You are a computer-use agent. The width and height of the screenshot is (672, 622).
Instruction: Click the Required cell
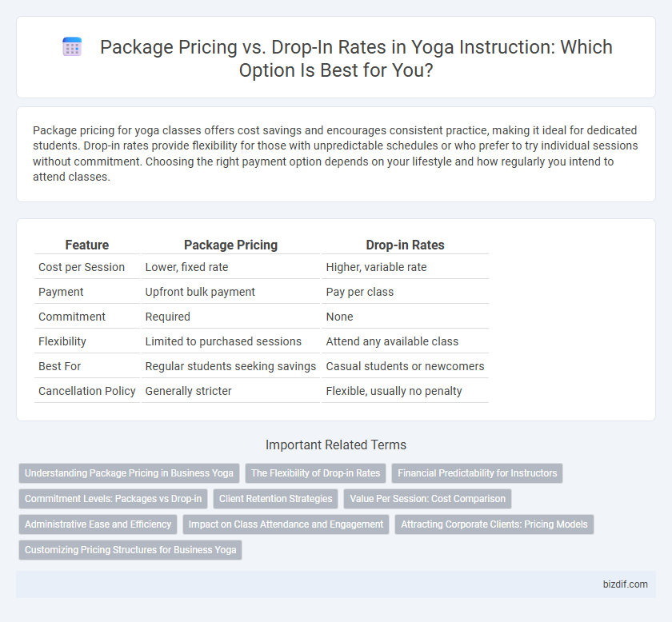[230, 317]
